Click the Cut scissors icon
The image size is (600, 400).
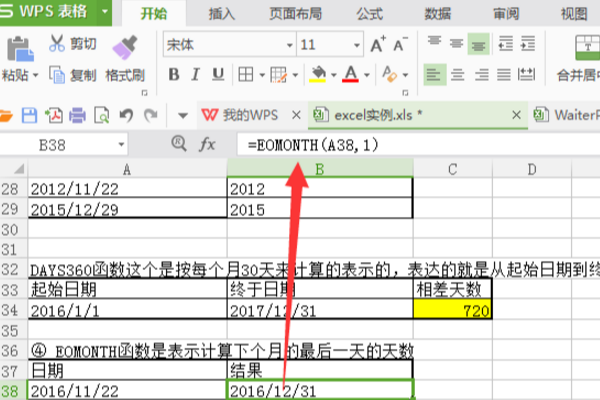(57, 43)
